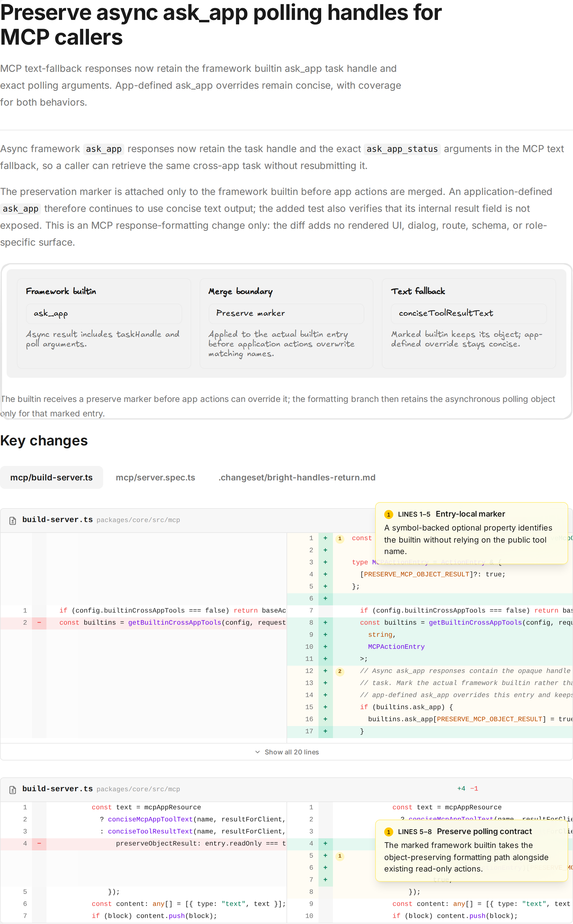
Task: Click annotation marker 2 on line 12 comment
Action: pos(340,671)
